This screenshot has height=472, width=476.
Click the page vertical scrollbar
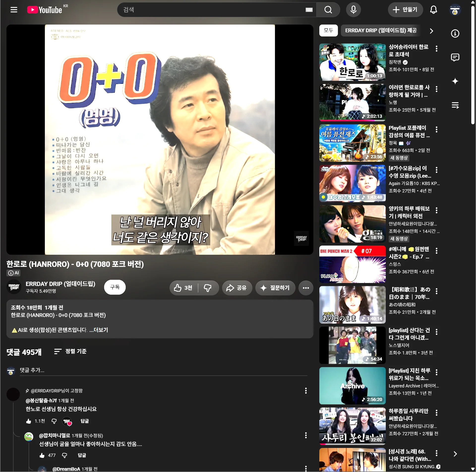pos(473,64)
